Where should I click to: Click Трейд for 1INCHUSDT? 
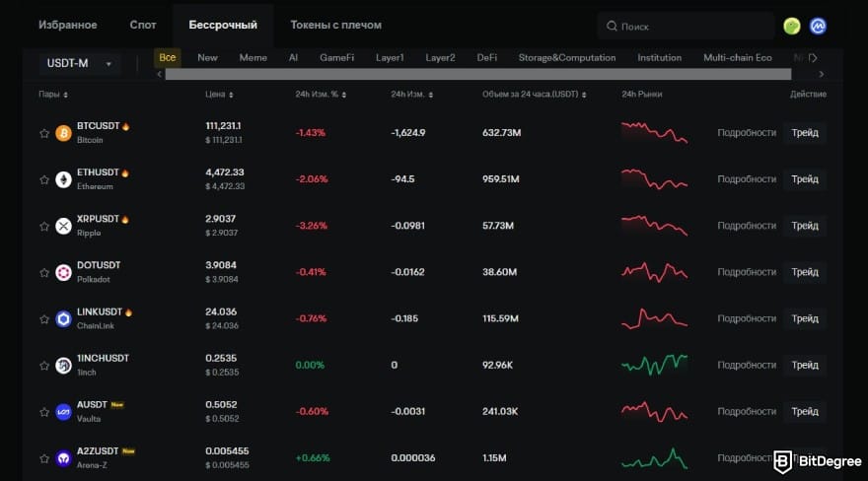[805, 365]
